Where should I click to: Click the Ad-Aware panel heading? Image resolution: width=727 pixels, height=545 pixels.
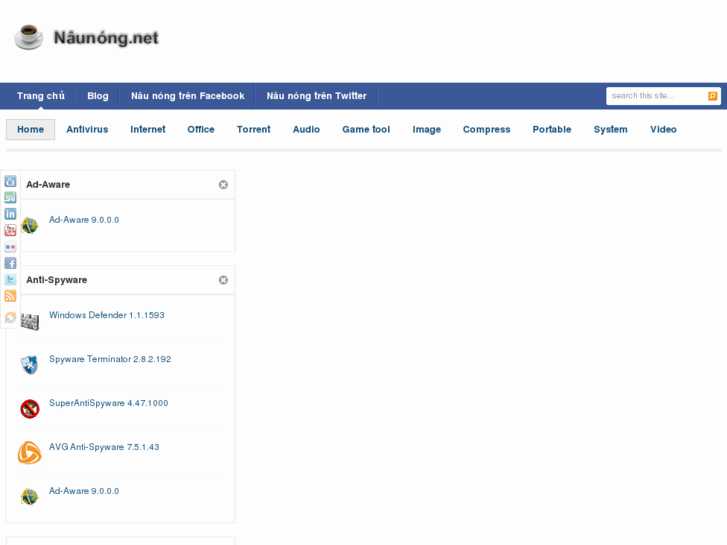(48, 185)
